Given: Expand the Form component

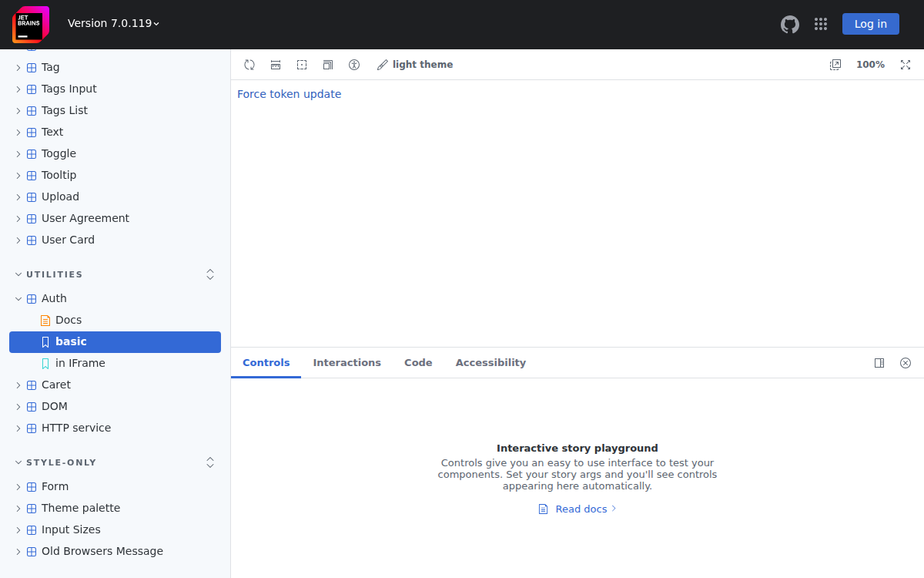Looking at the screenshot, I should [x=115, y=486].
